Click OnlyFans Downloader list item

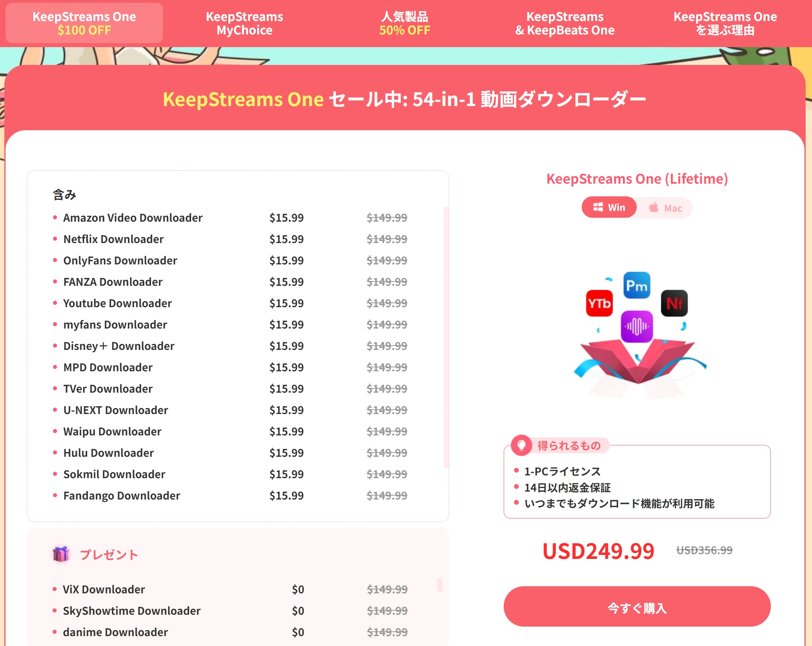tap(120, 260)
